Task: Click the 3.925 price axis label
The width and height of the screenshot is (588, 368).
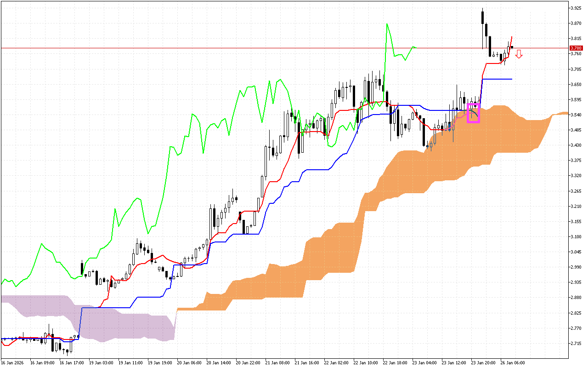Action: tap(576, 8)
